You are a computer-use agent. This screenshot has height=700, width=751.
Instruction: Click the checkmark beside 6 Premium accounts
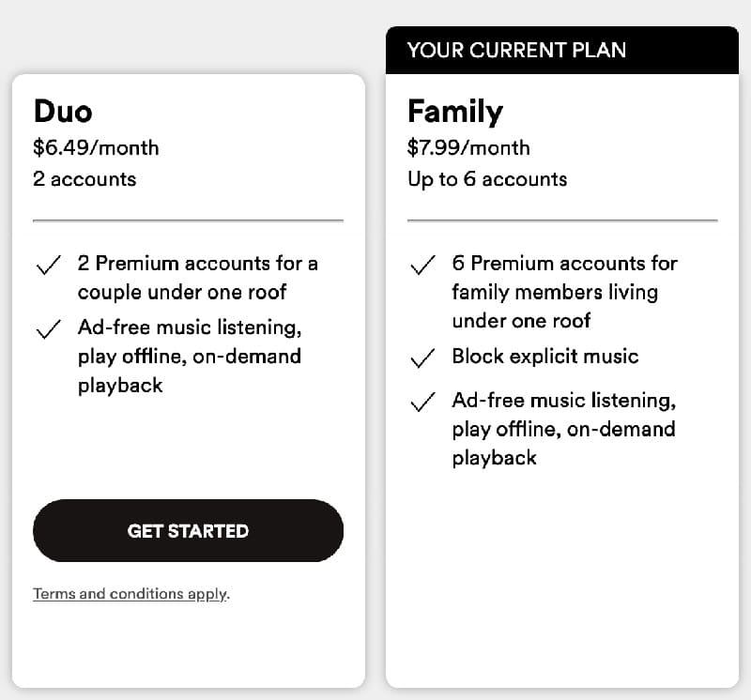(422, 266)
